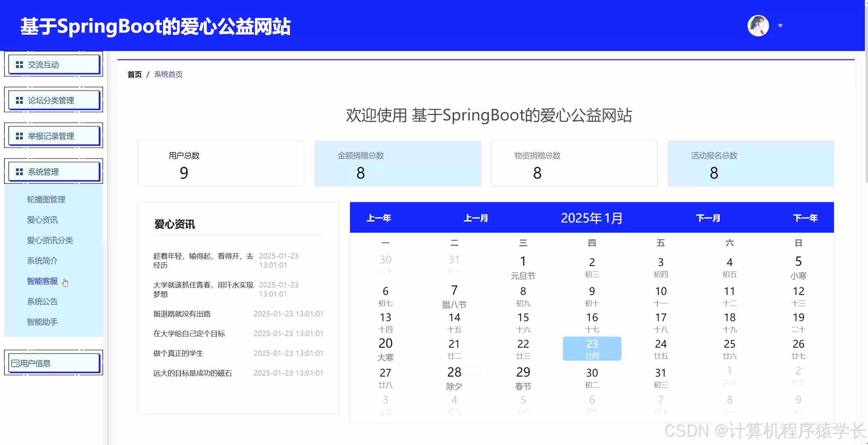Click the grid icon beside 系统管理
Image resolution: width=868 pixels, height=445 pixels.
coord(19,172)
